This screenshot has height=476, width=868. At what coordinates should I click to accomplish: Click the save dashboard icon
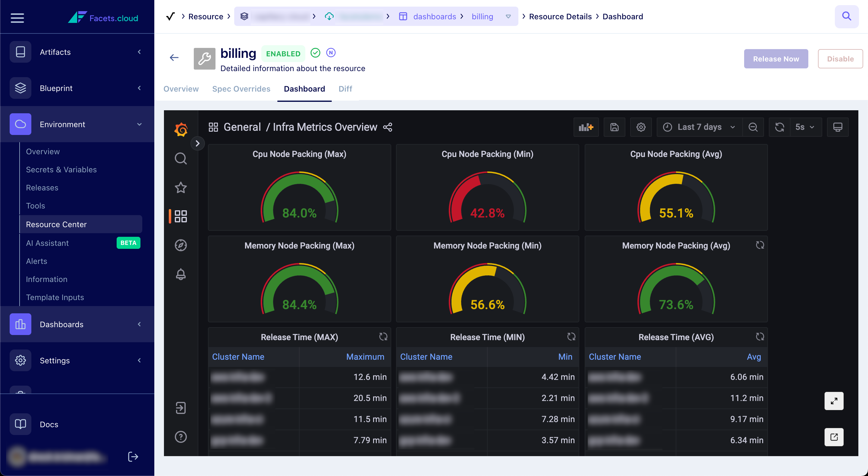coord(614,127)
